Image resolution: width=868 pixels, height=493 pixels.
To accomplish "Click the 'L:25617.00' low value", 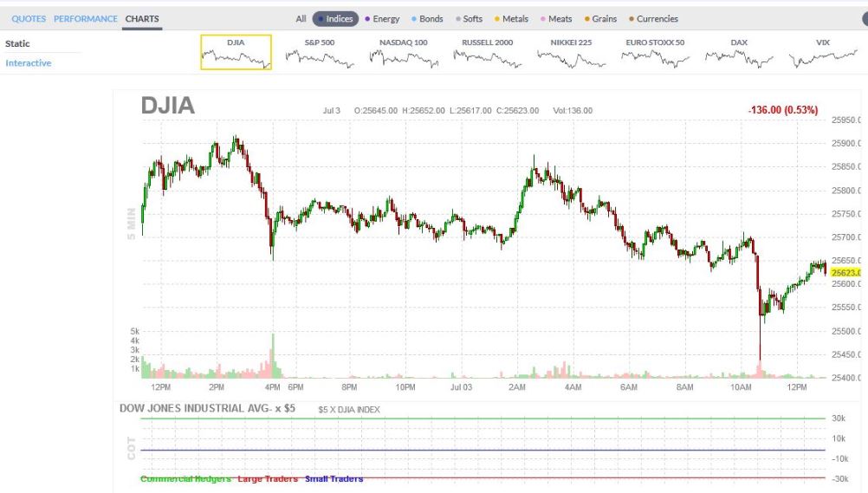I will pos(470,111).
